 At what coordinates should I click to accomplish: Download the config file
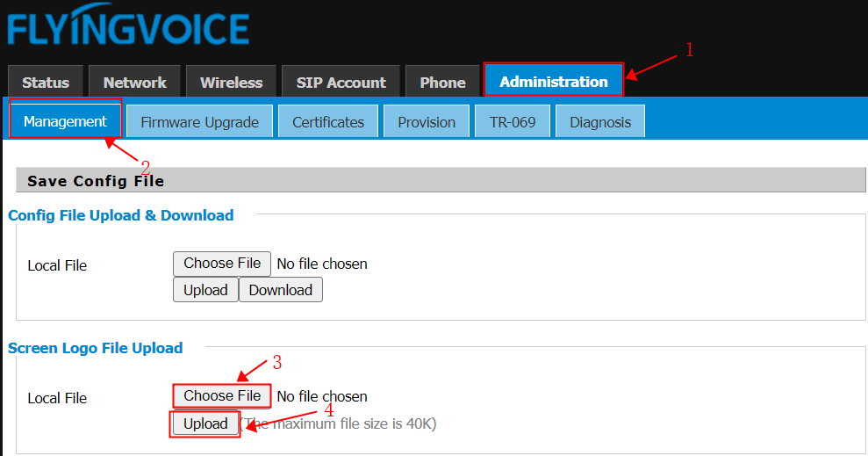pos(281,290)
